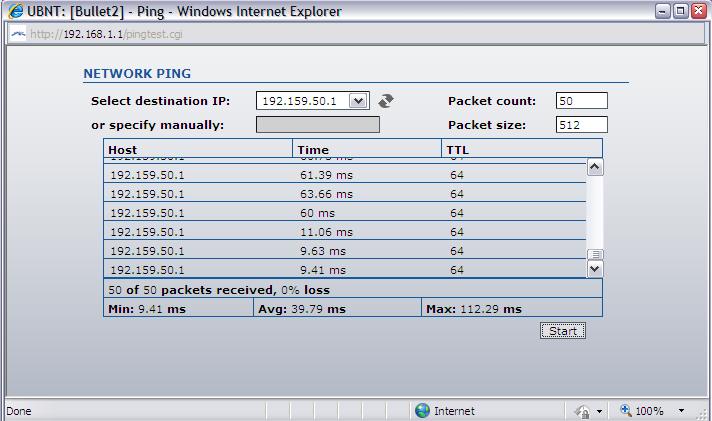Click the results scroll down arrow
The width and height of the screenshot is (712, 421).
click(x=595, y=269)
